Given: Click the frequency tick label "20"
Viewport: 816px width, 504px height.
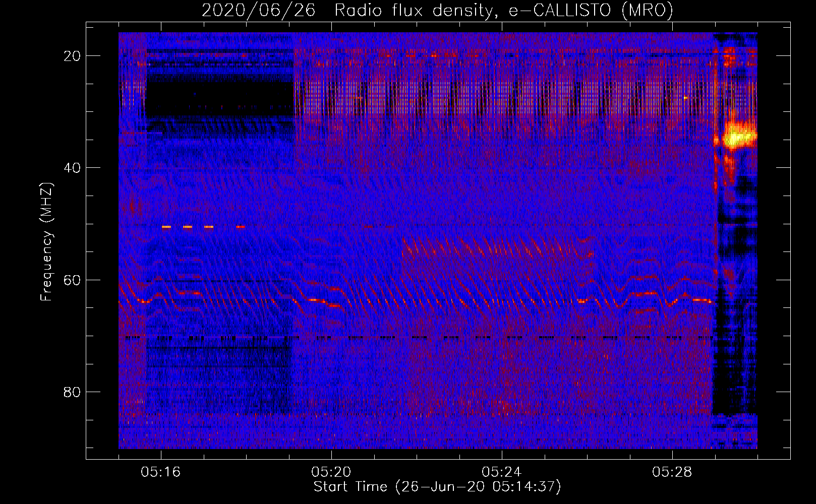Looking at the screenshot, I should tap(73, 56).
